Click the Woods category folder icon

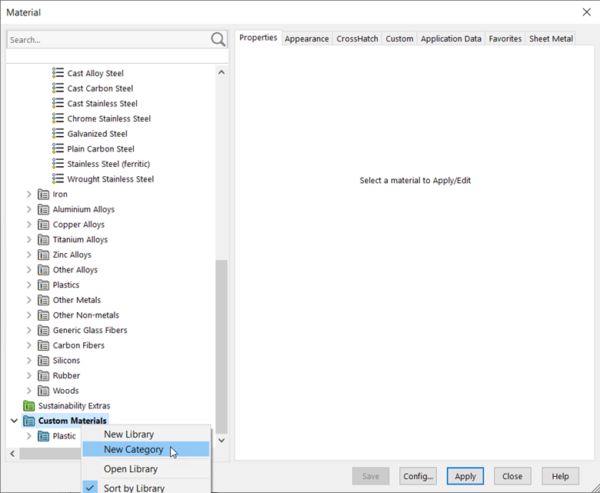click(43, 391)
